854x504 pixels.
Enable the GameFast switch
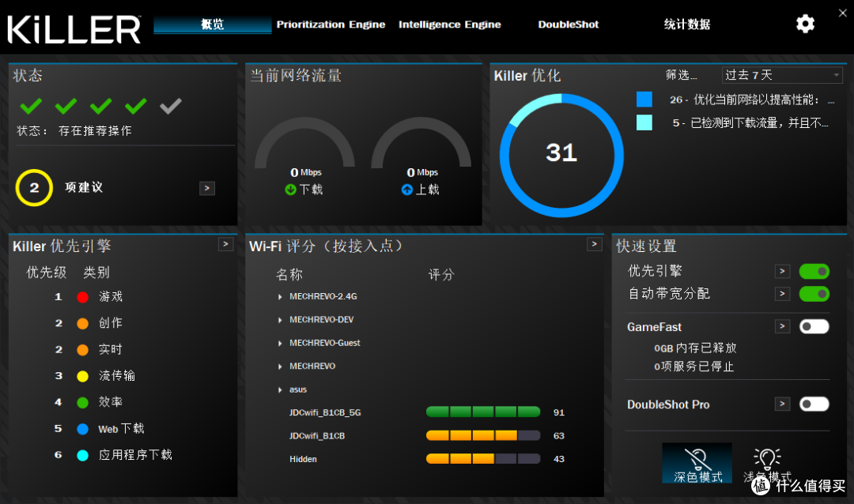pos(814,326)
